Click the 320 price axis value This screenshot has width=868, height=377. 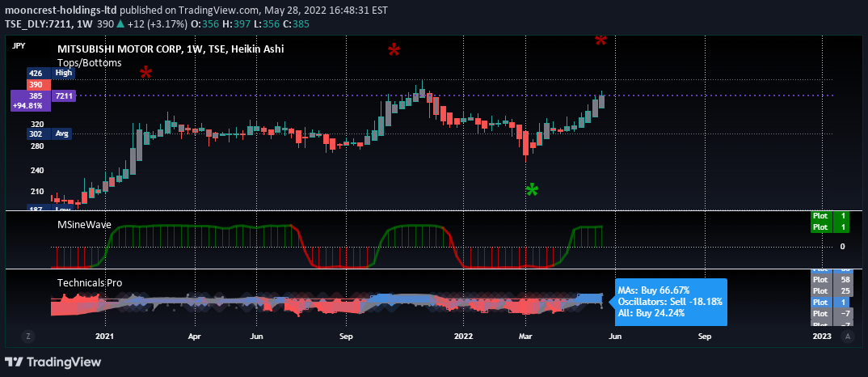coord(36,125)
